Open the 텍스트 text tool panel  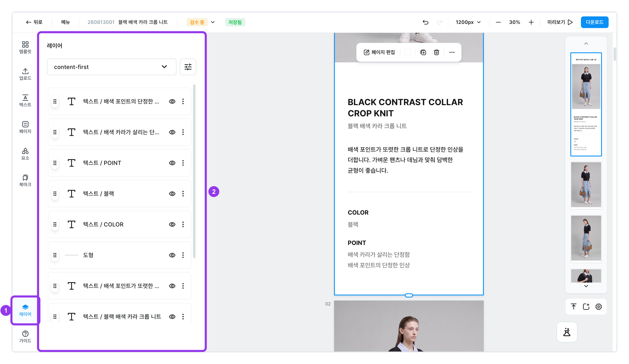[25, 101]
